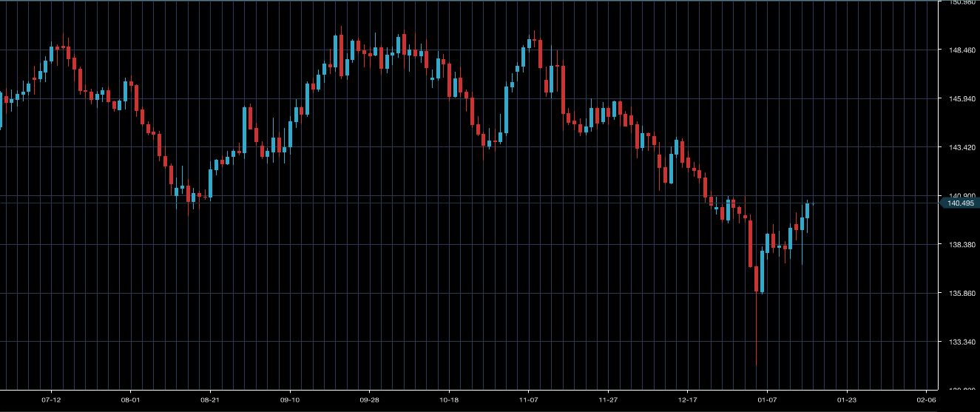Select the 12-17 date label
This screenshot has height=412, width=980.
688,399
